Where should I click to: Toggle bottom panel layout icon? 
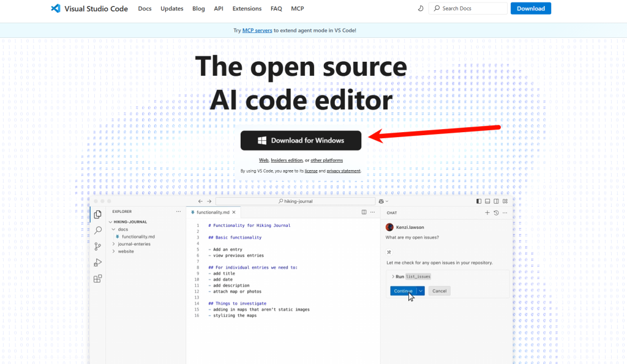pos(487,201)
